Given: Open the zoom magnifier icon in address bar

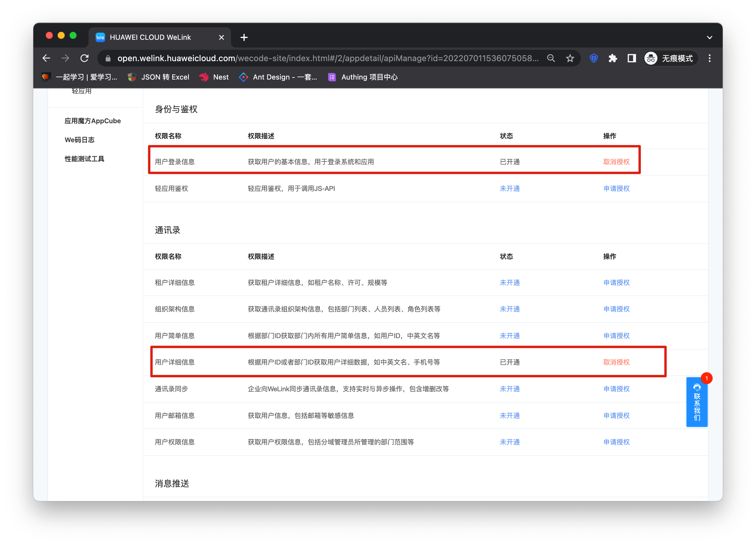Looking at the screenshot, I should point(551,58).
